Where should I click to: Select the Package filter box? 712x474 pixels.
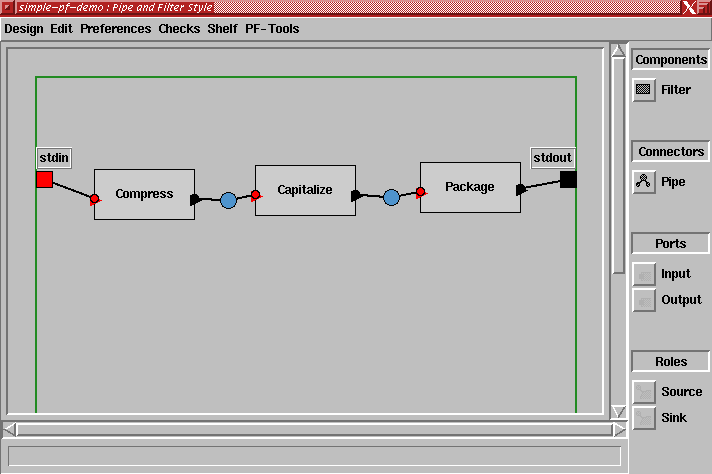[x=470, y=187]
